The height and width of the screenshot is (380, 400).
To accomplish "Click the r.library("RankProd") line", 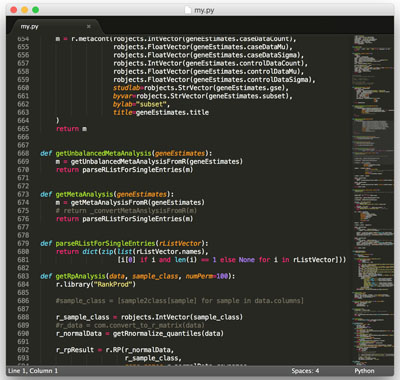I will click(x=96, y=284).
